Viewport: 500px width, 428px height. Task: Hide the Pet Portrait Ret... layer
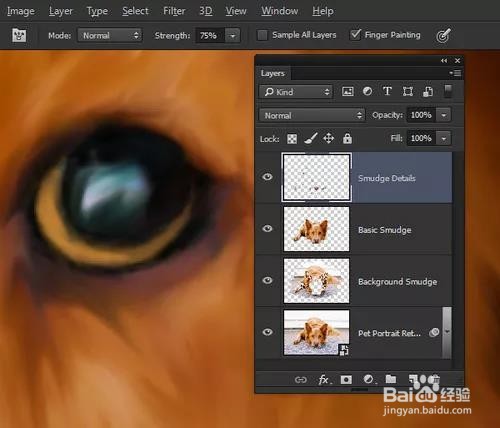[267, 332]
